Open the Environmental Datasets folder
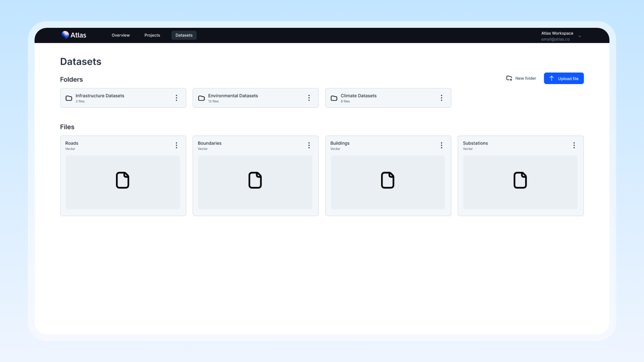 click(x=256, y=98)
